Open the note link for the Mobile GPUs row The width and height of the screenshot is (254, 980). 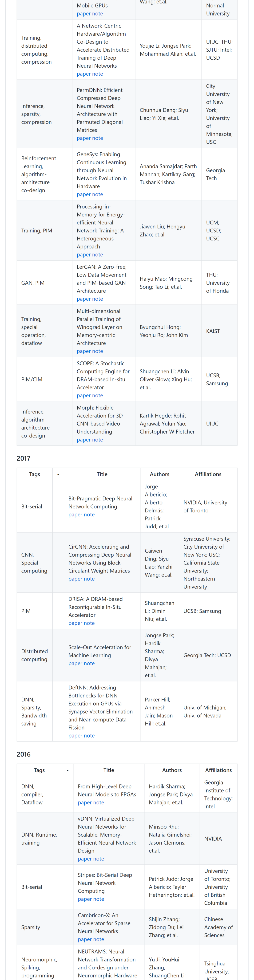pyautogui.click(x=97, y=14)
